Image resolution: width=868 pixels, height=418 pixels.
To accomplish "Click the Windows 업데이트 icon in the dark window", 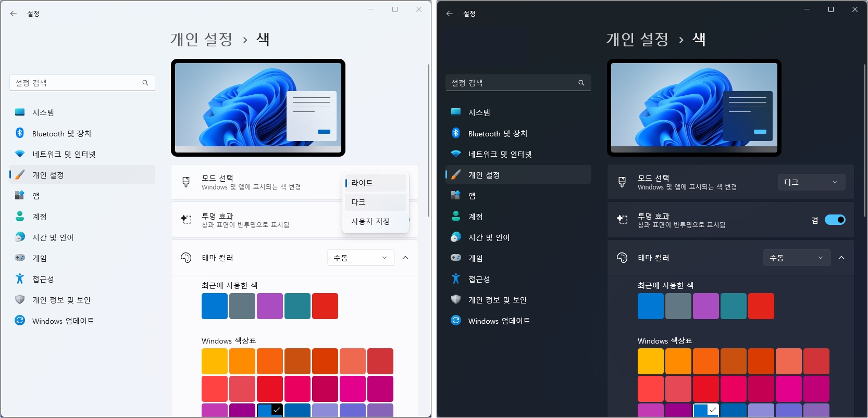I will [456, 320].
